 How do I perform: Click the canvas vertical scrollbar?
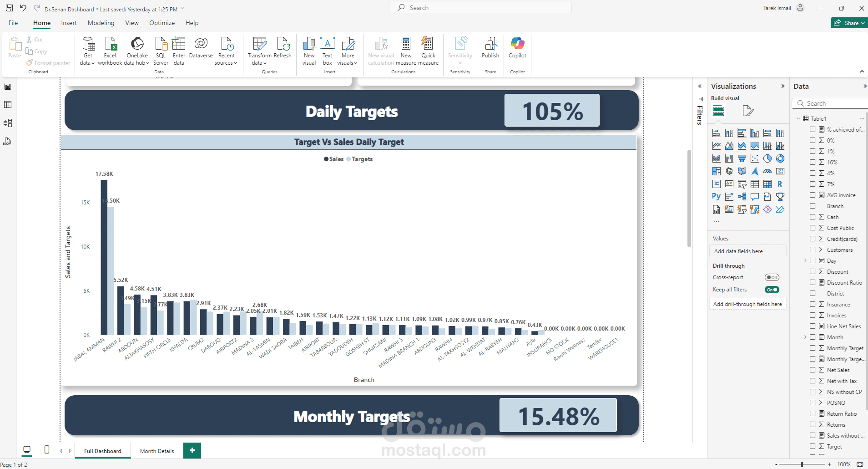point(689,198)
